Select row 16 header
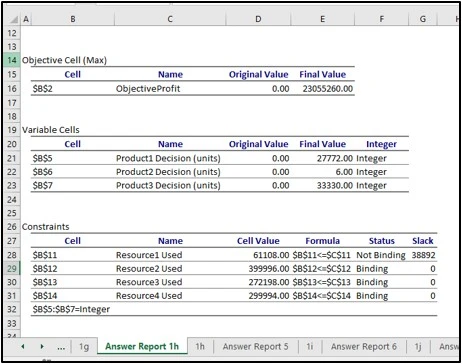 point(12,89)
